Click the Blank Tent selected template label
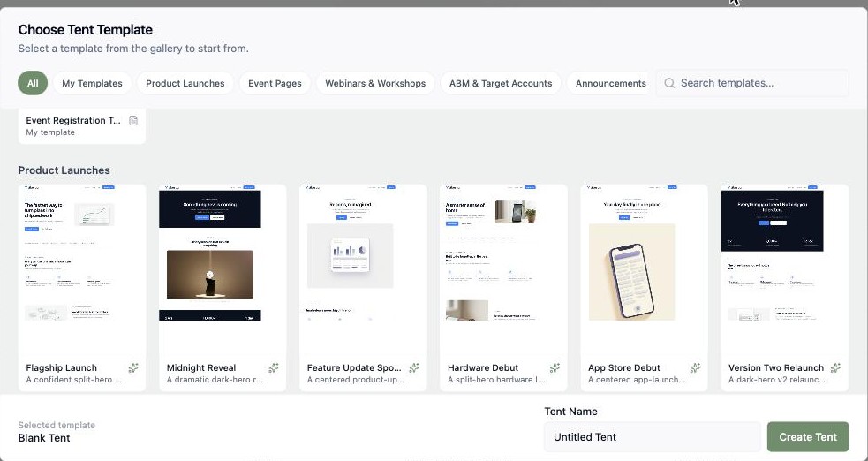Image resolution: width=868 pixels, height=461 pixels. [x=44, y=438]
